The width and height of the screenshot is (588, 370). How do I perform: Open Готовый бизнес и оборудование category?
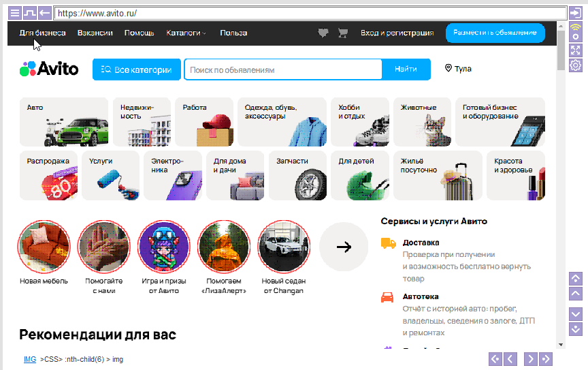click(500, 122)
